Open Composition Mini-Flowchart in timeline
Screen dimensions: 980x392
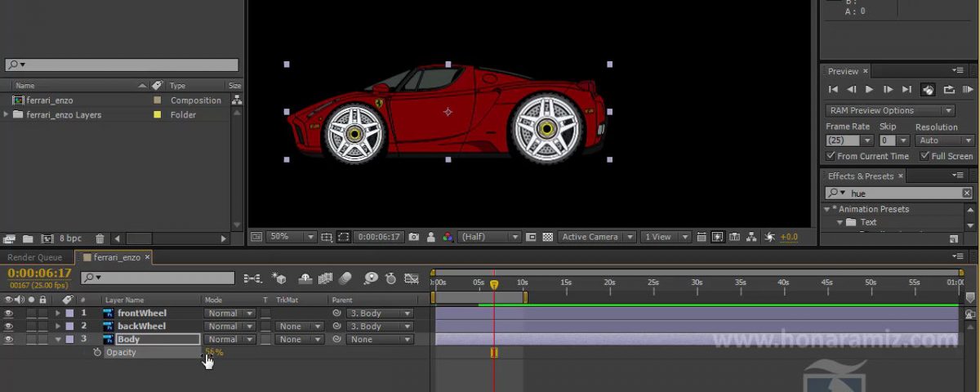pos(253,278)
